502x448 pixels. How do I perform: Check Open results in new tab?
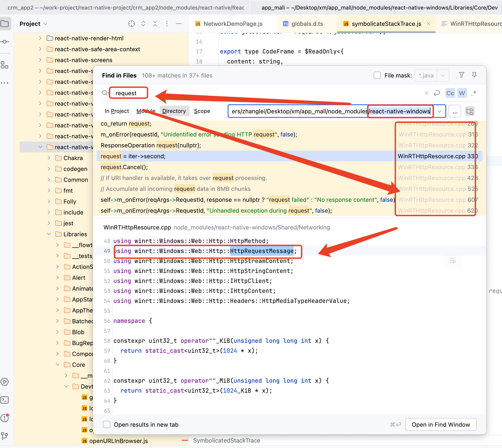(x=107, y=424)
